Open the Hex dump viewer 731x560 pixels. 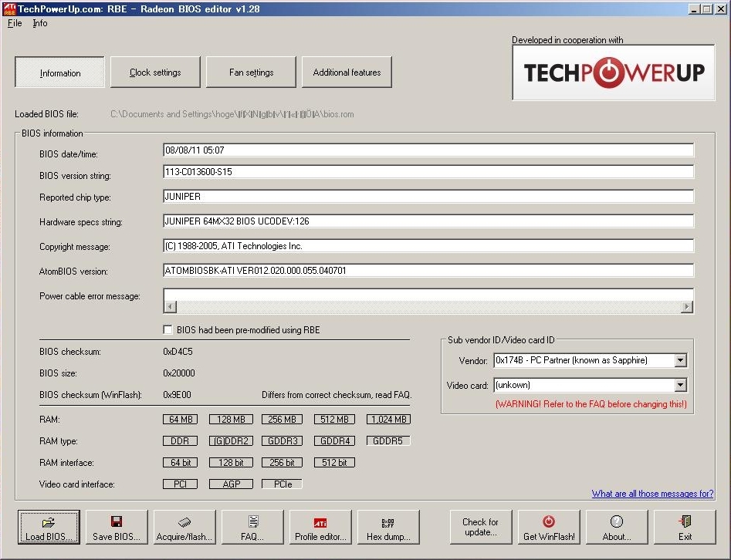(388, 527)
